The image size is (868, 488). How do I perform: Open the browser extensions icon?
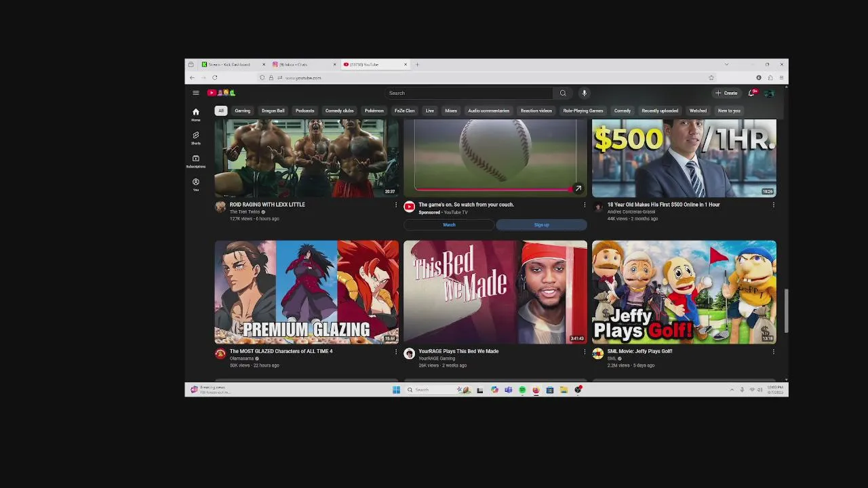point(770,77)
